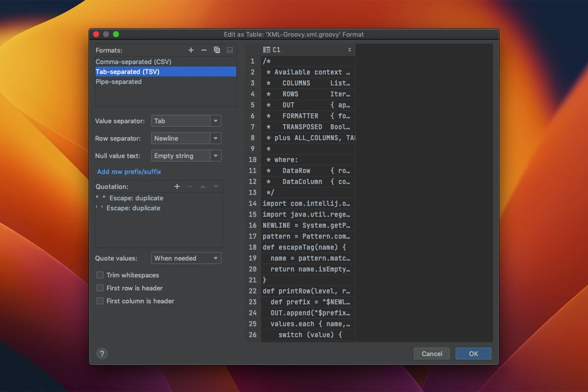Select Pipe-separated format
Screen dimensions: 588x392
(x=119, y=82)
